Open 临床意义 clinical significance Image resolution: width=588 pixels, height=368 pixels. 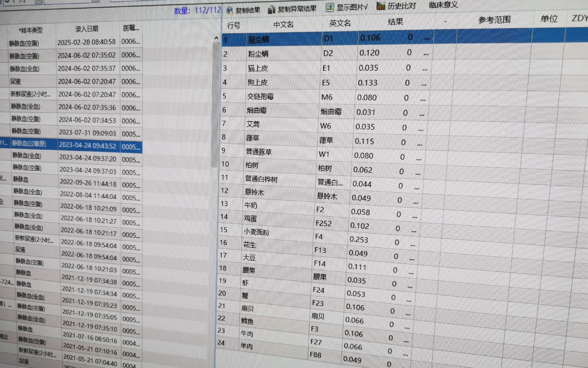pos(443,5)
